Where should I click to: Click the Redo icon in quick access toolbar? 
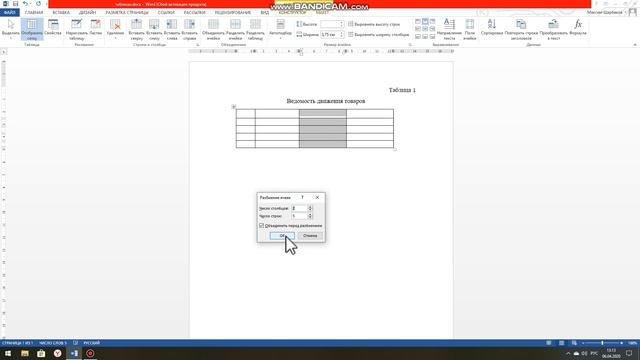click(38, 4)
